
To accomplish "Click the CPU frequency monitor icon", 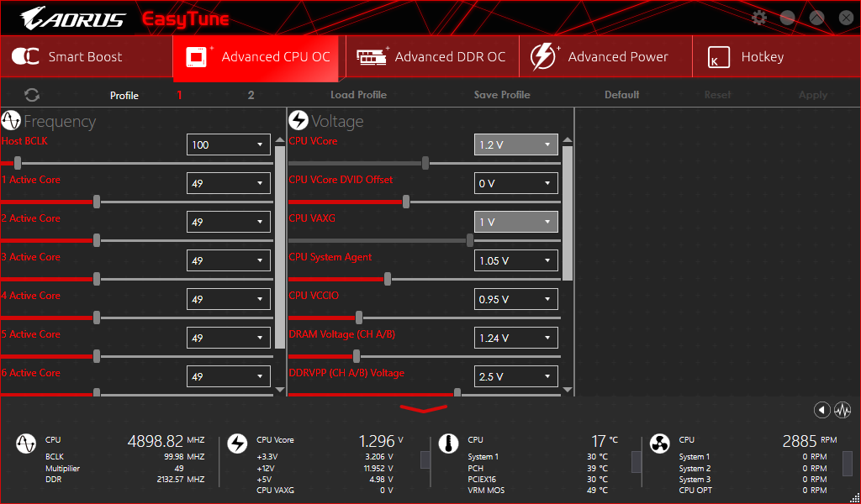I will [26, 444].
